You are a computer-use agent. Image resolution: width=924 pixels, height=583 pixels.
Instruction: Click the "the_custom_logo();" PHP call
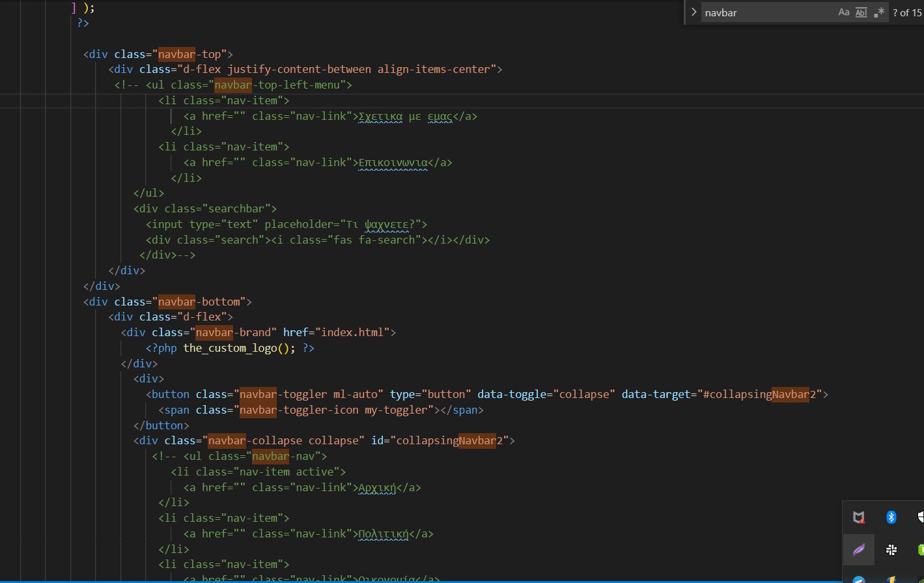tap(240, 348)
